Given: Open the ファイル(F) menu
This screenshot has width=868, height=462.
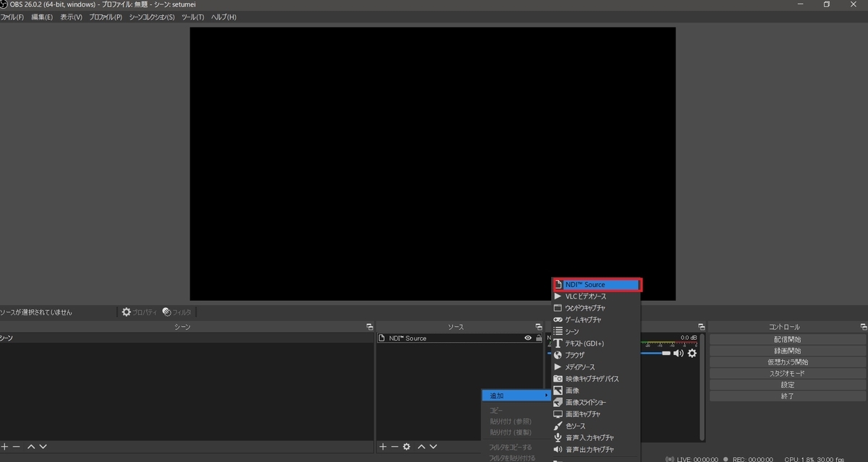Looking at the screenshot, I should [x=12, y=17].
